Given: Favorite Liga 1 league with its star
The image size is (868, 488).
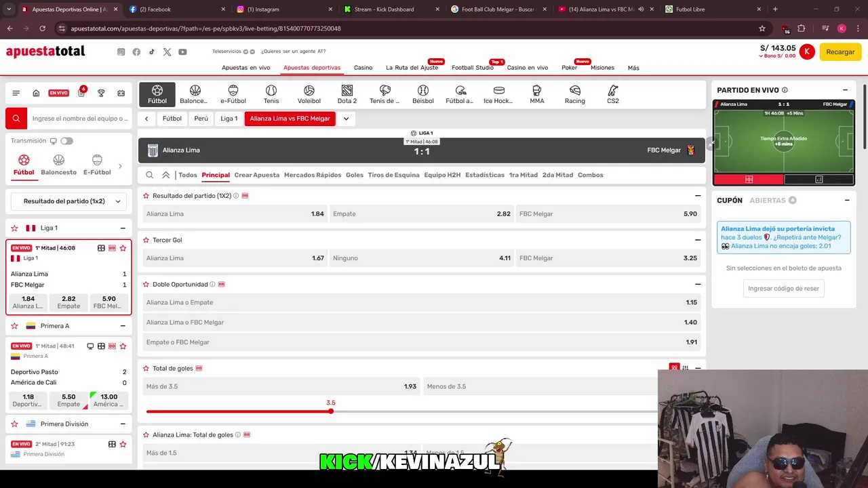Looking at the screenshot, I should [x=14, y=228].
